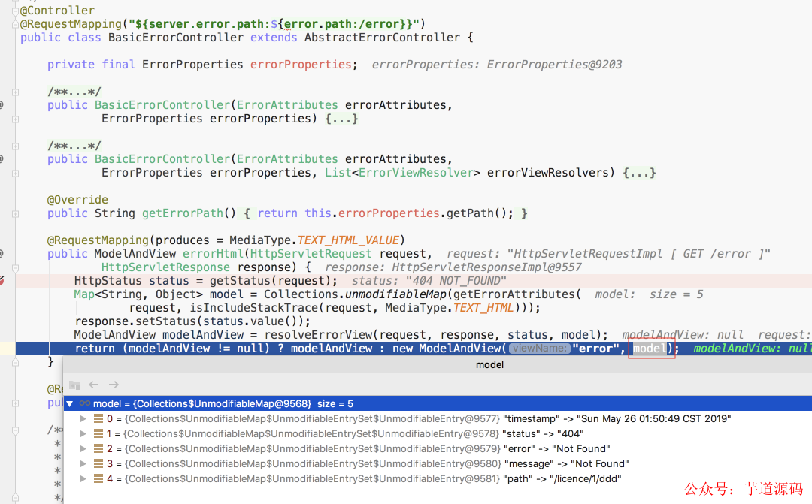Screen dimensions: 812x504
Task: Click the inline hint errorProperties: ErrorProperties@9203
Action: pyautogui.click(x=497, y=64)
